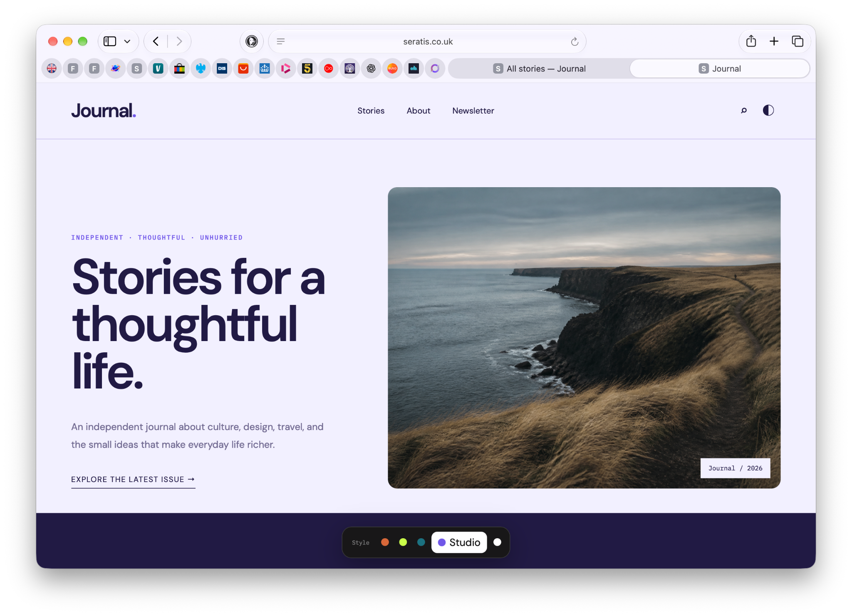
Task: Click the Share icon in Safari toolbar
Action: coord(751,41)
